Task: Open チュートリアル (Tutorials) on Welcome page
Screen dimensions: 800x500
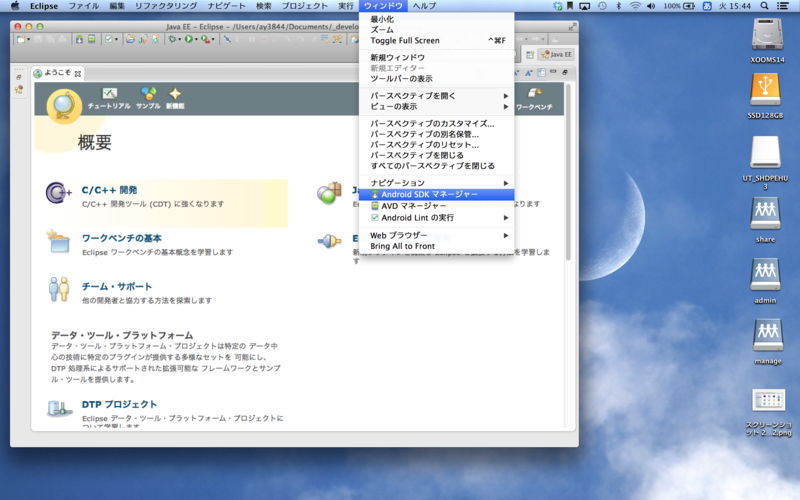Action: 109,98
